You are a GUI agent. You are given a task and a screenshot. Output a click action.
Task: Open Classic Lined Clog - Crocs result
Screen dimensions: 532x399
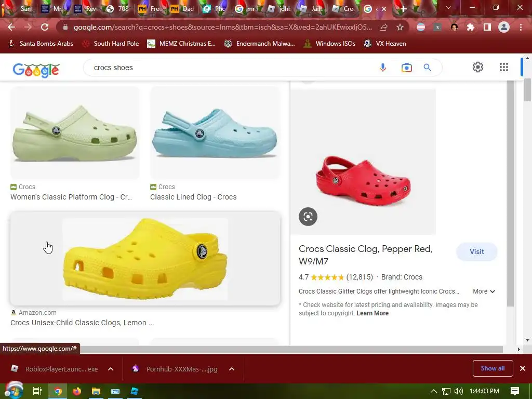point(193,197)
